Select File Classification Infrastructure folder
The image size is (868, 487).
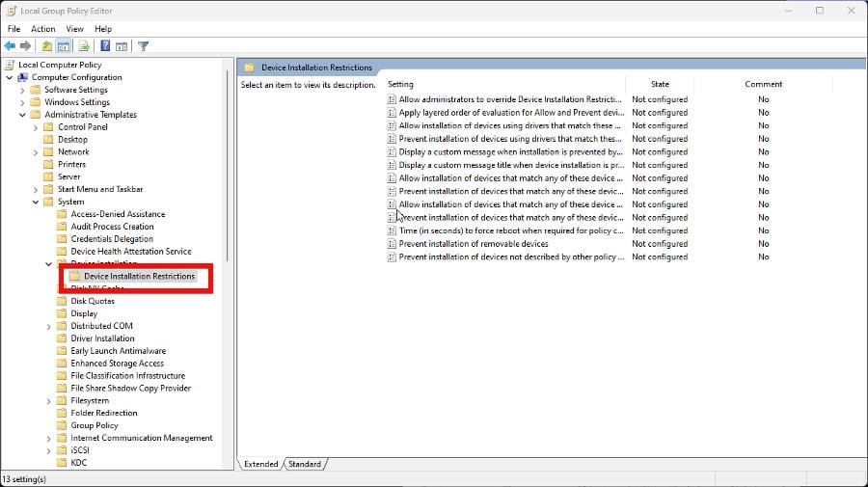tap(128, 376)
